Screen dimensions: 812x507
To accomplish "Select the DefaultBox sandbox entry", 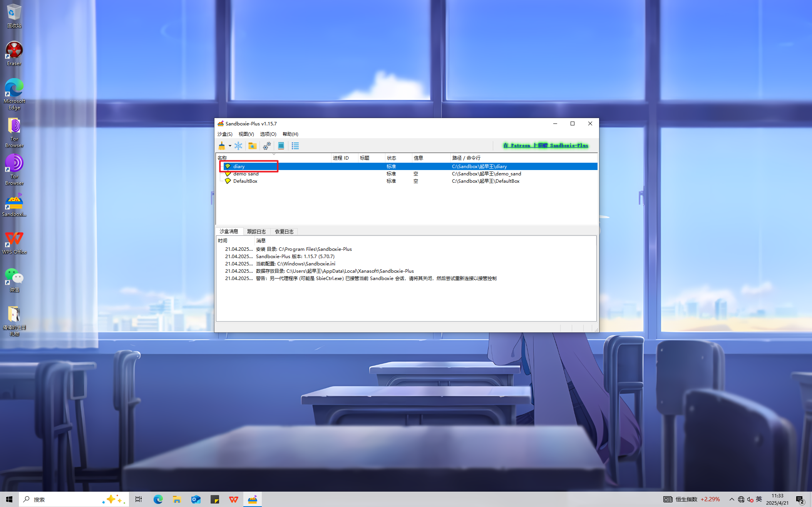I will click(245, 181).
